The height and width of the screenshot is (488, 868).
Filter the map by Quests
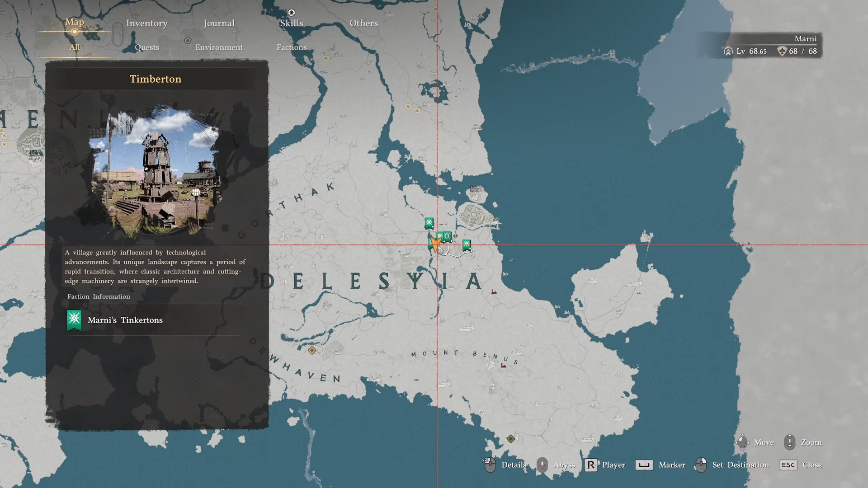tap(146, 47)
